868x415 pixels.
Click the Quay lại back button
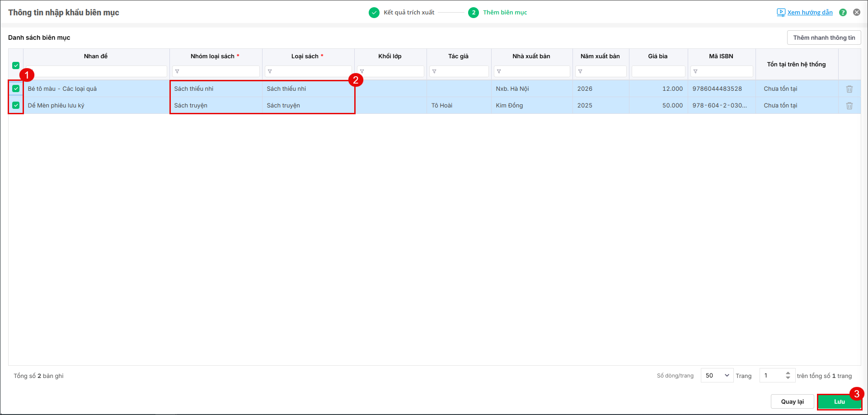(x=793, y=401)
